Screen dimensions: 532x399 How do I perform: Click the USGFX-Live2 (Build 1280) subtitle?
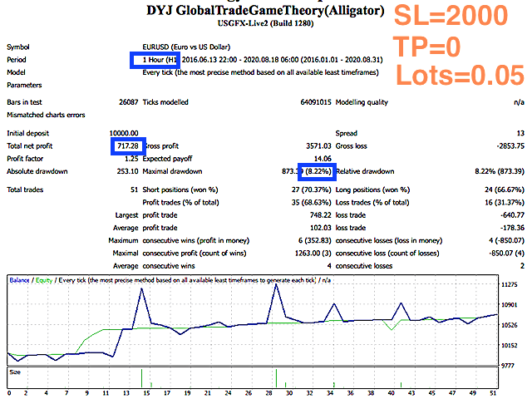(x=265, y=23)
